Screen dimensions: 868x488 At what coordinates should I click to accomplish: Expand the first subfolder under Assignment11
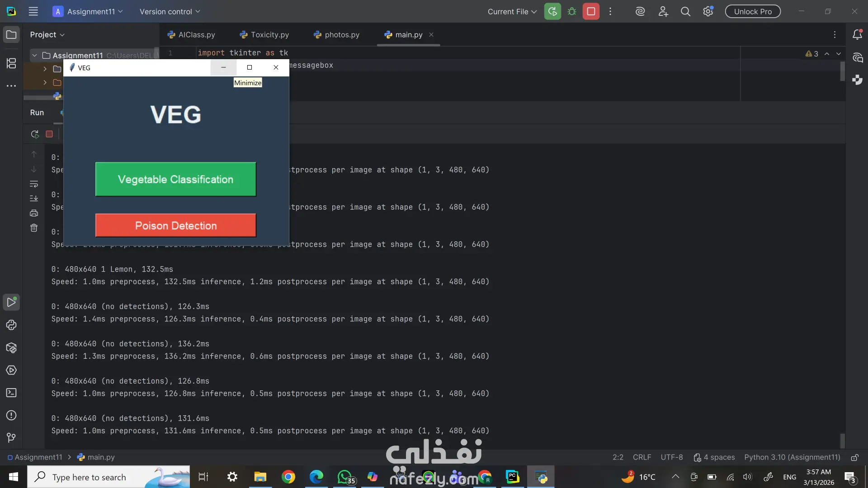coord(45,69)
